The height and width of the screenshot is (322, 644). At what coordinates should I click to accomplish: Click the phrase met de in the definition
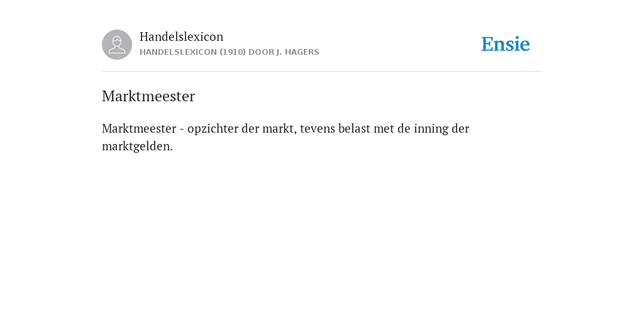tap(389, 128)
